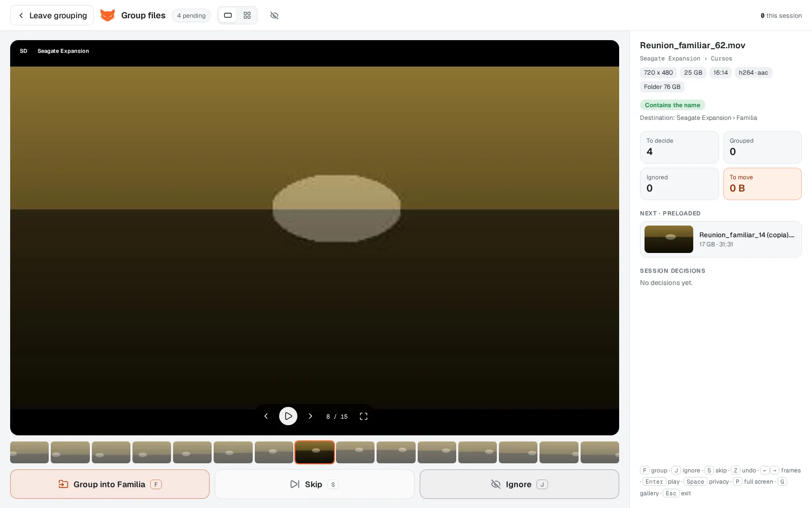Screen dimensions: 812x508
Task: Click the Esc exit shortcut hint
Action: tap(678, 493)
